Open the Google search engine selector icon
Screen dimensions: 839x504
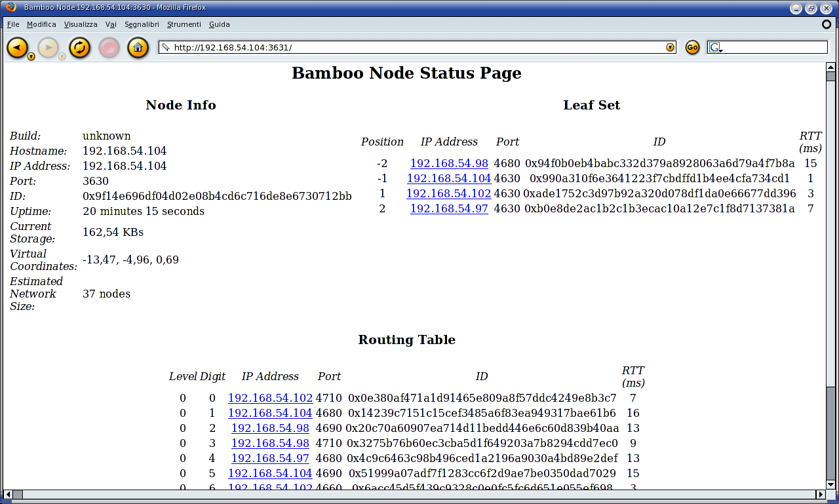(715, 47)
